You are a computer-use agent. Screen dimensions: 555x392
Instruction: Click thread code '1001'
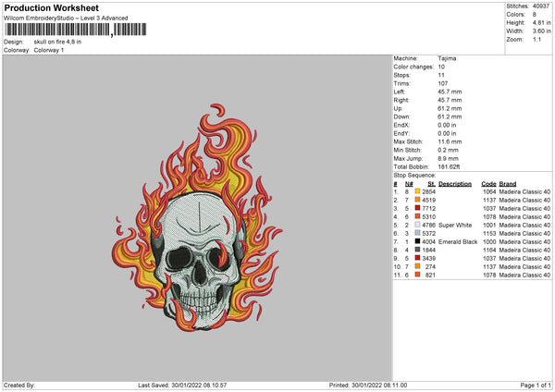coord(489,225)
